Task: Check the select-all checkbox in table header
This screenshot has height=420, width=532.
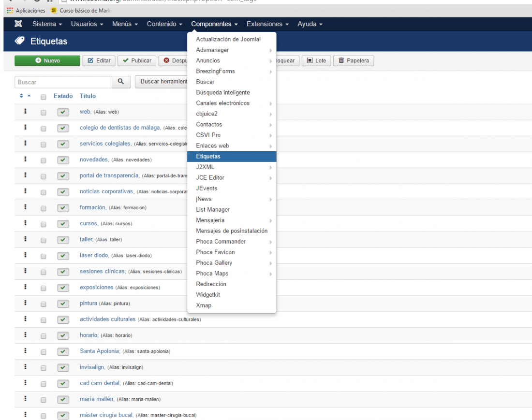Action: [x=44, y=97]
